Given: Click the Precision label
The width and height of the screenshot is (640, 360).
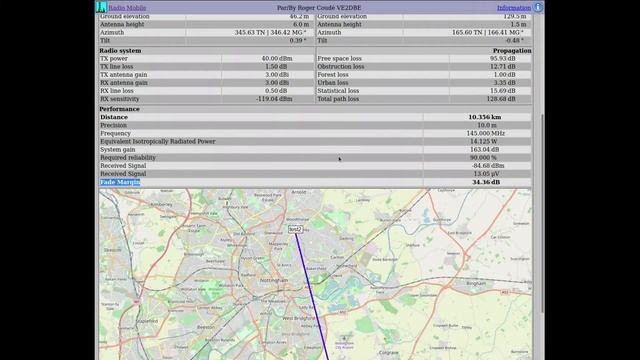Looking at the screenshot, I should 113,125.
